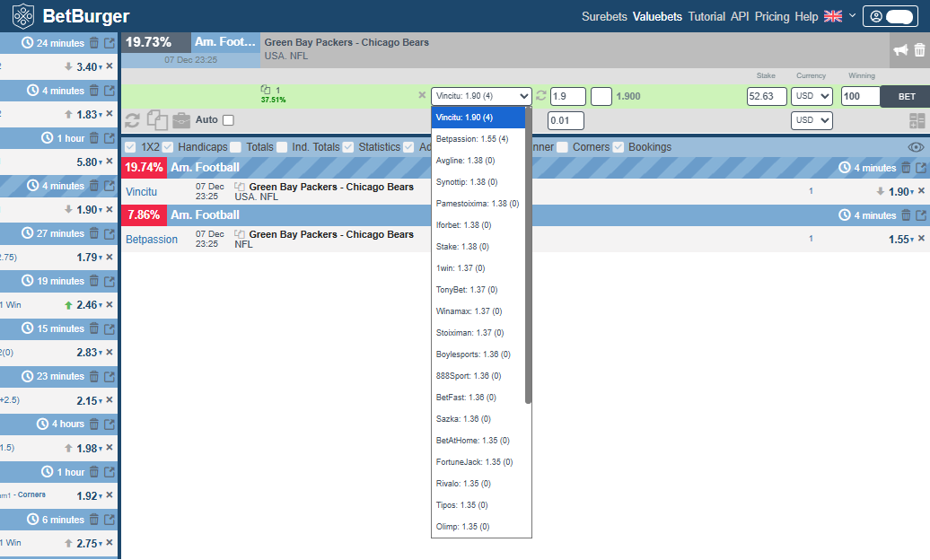
Task: Click refresh odds icon next to 1.9 field
Action: (x=541, y=95)
